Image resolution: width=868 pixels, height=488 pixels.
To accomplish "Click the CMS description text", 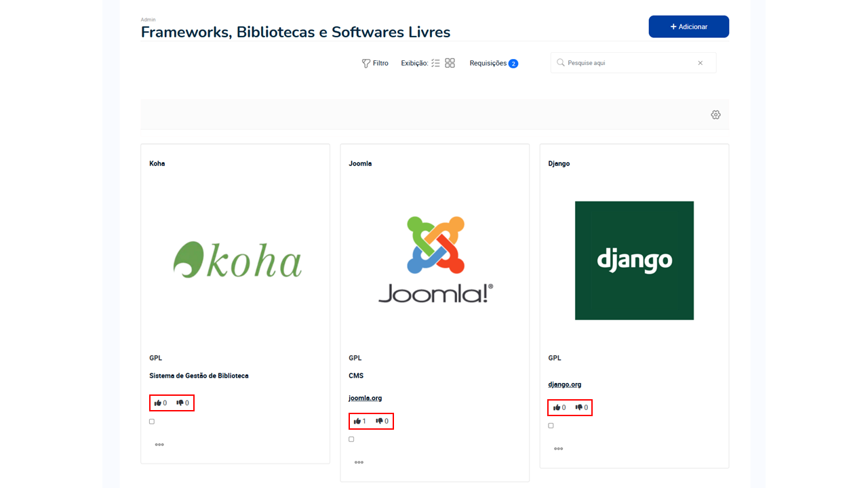I will [356, 375].
